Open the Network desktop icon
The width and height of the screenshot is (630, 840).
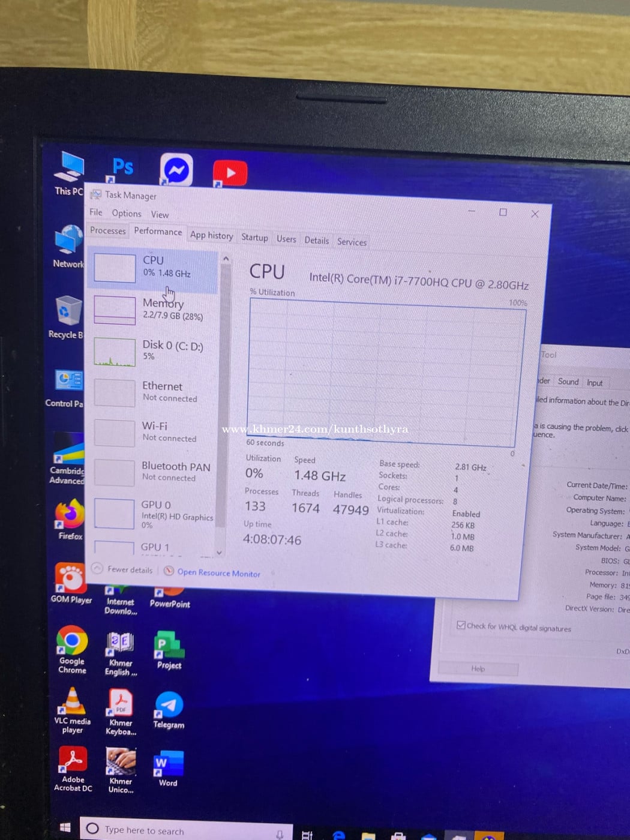[x=68, y=247]
